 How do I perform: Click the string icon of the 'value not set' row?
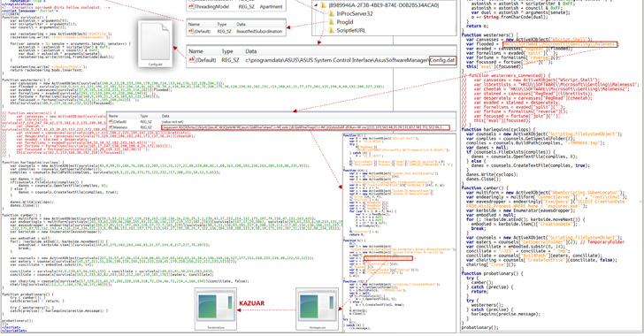click(x=111, y=122)
